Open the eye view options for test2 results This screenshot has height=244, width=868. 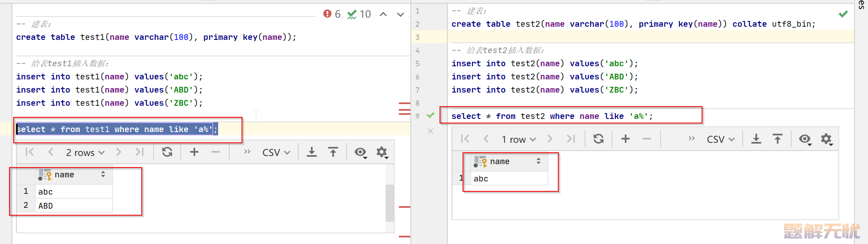pyautogui.click(x=805, y=139)
